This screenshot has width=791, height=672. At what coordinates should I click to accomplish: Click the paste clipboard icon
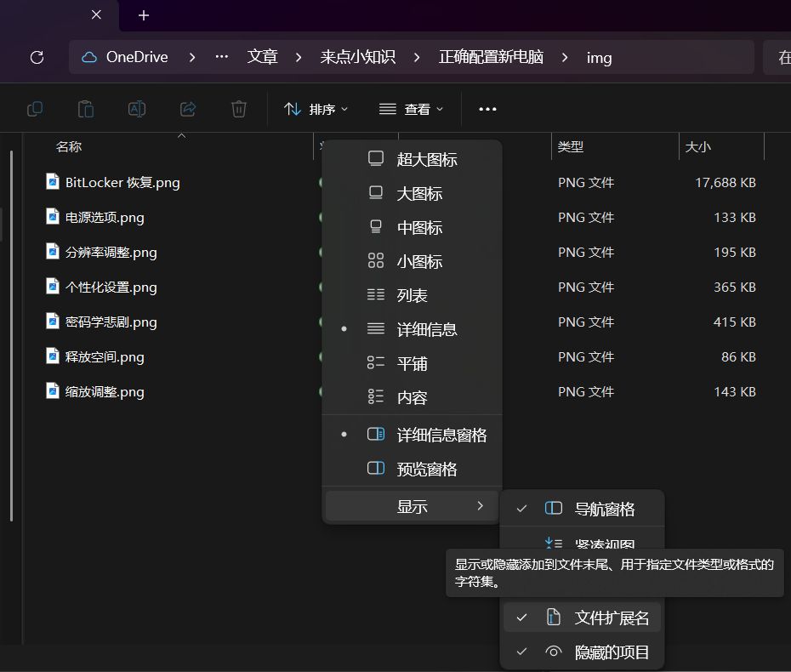pyautogui.click(x=86, y=109)
